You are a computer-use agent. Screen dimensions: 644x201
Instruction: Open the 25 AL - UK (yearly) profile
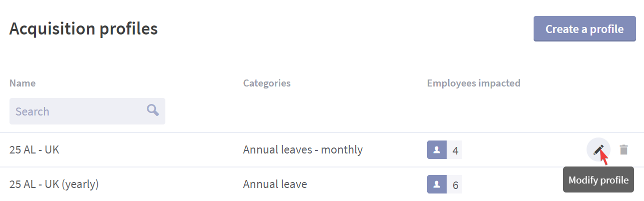tap(54, 184)
